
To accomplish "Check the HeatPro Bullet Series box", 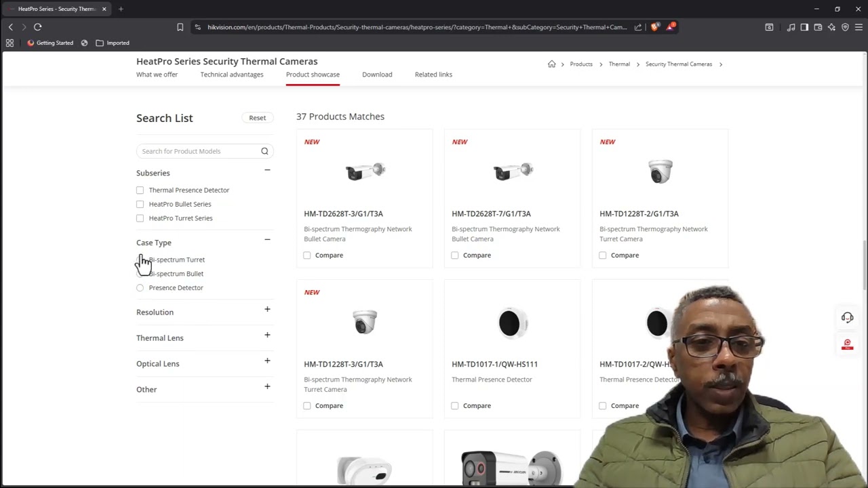I will tap(140, 204).
